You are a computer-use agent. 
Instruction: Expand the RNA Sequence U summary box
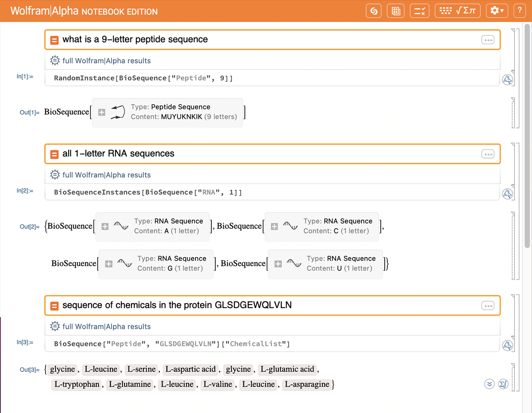(278, 264)
